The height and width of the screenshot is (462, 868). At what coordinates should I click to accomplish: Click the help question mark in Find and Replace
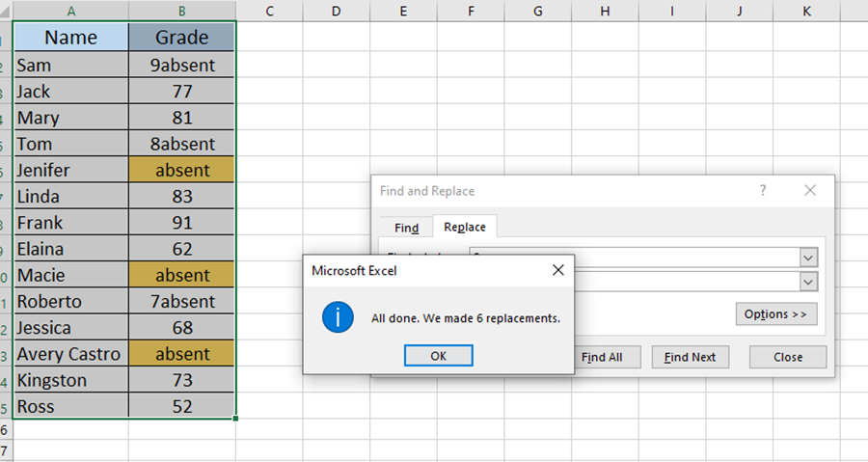click(763, 191)
